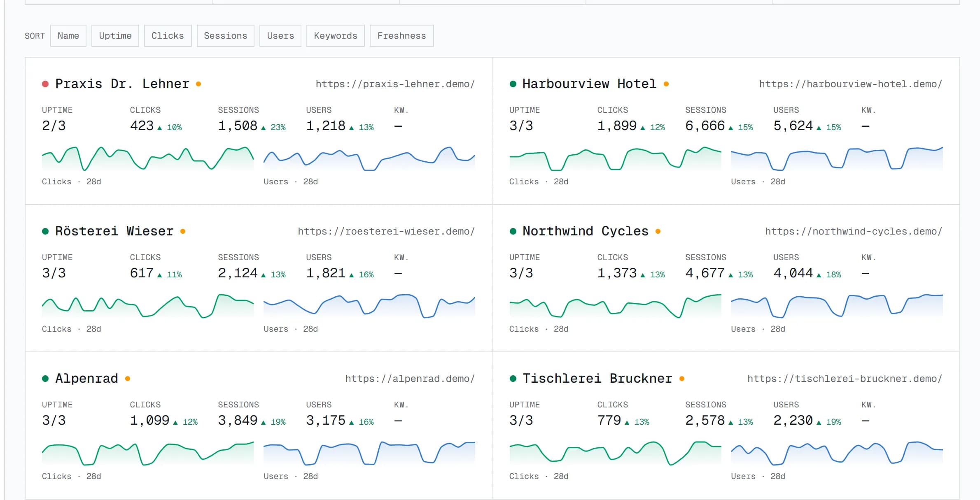Sort sites by Name
The height and width of the screenshot is (500, 980).
(68, 36)
